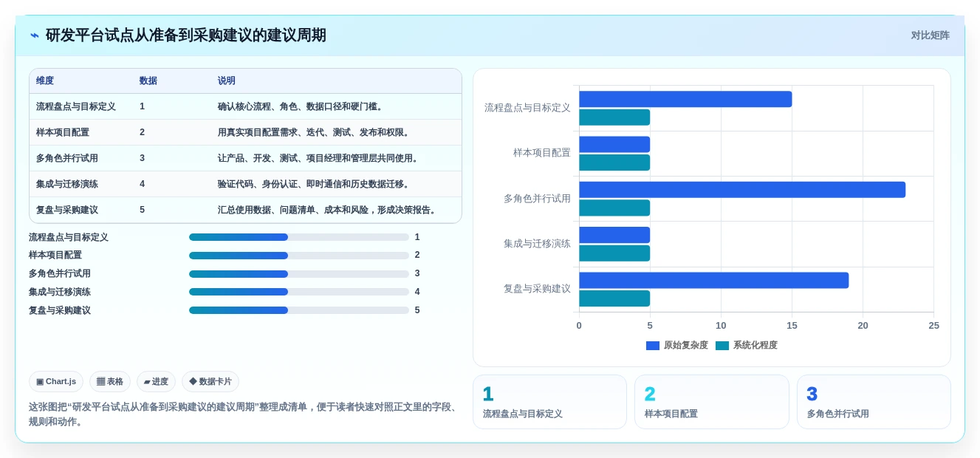Click the 原始复杂度 bar for 流程盘点与目标定义
Image resolution: width=980 pixels, height=458 pixels.
click(685, 99)
